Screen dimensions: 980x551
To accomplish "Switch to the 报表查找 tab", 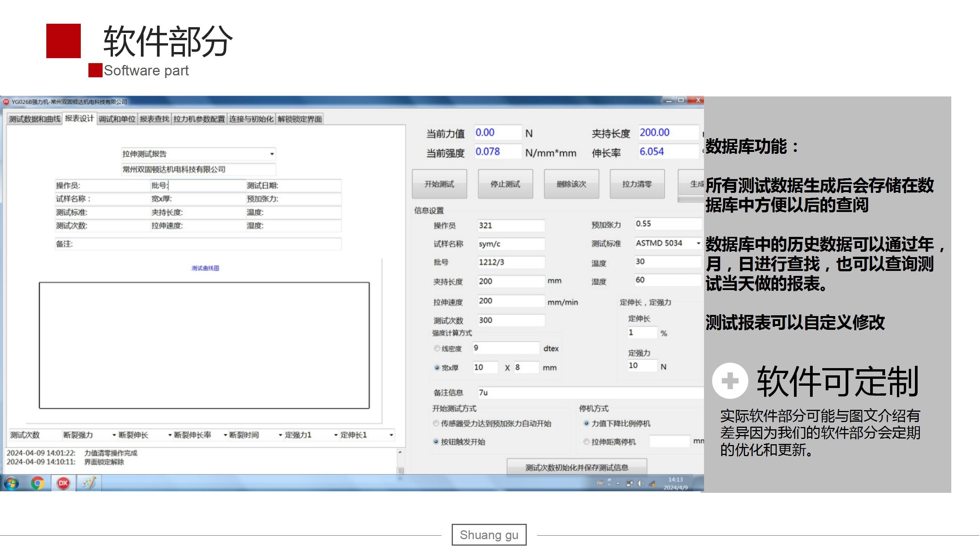I will [x=154, y=119].
